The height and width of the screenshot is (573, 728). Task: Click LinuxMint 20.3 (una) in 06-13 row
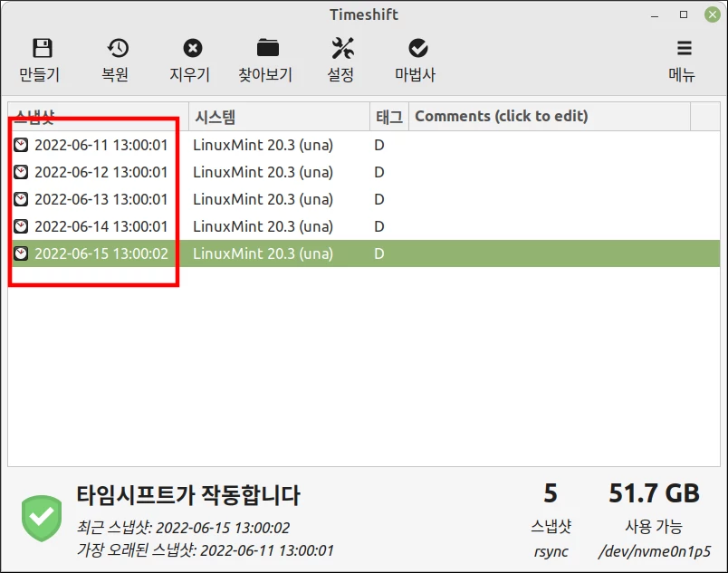(x=263, y=199)
